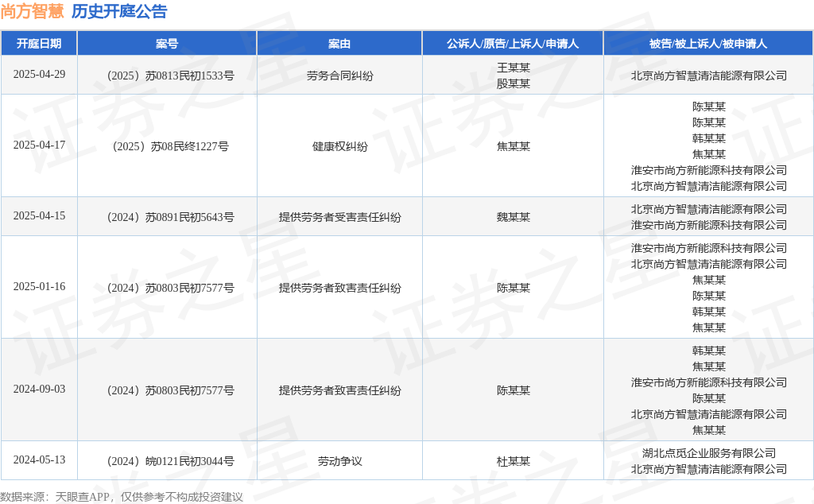Select the 案号 column header
The width and height of the screenshot is (814, 504).
click(x=167, y=44)
